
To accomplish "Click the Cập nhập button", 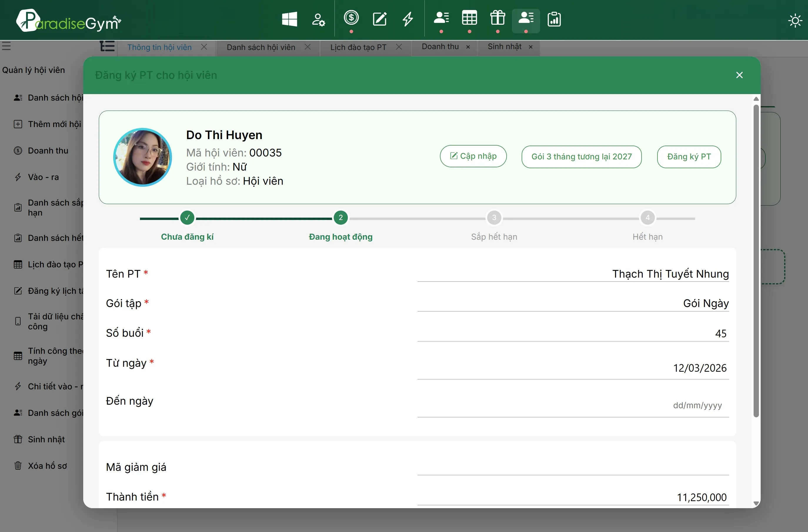I will 473,156.
